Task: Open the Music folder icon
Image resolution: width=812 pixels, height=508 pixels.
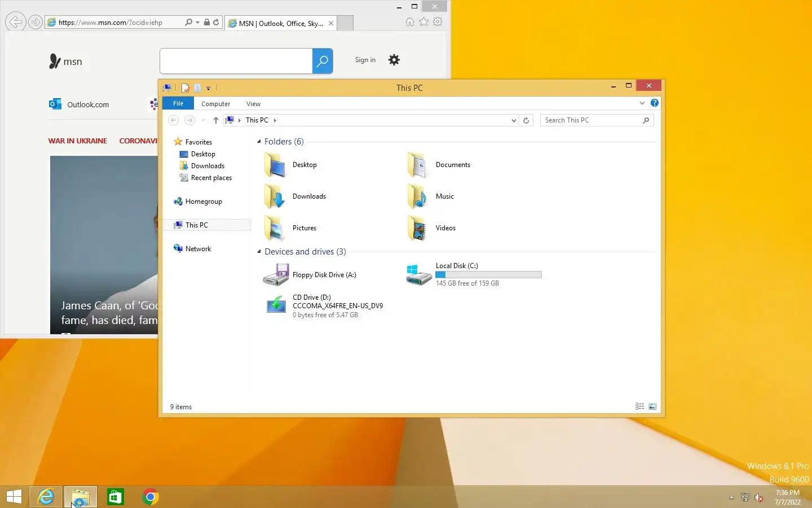Action: click(x=418, y=196)
